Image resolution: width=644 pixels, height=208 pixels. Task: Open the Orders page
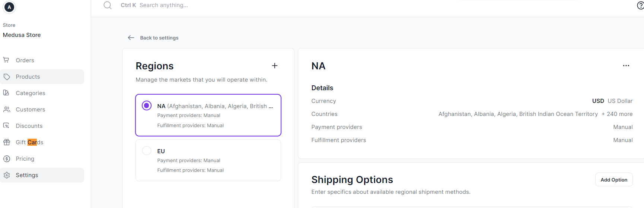pyautogui.click(x=25, y=60)
